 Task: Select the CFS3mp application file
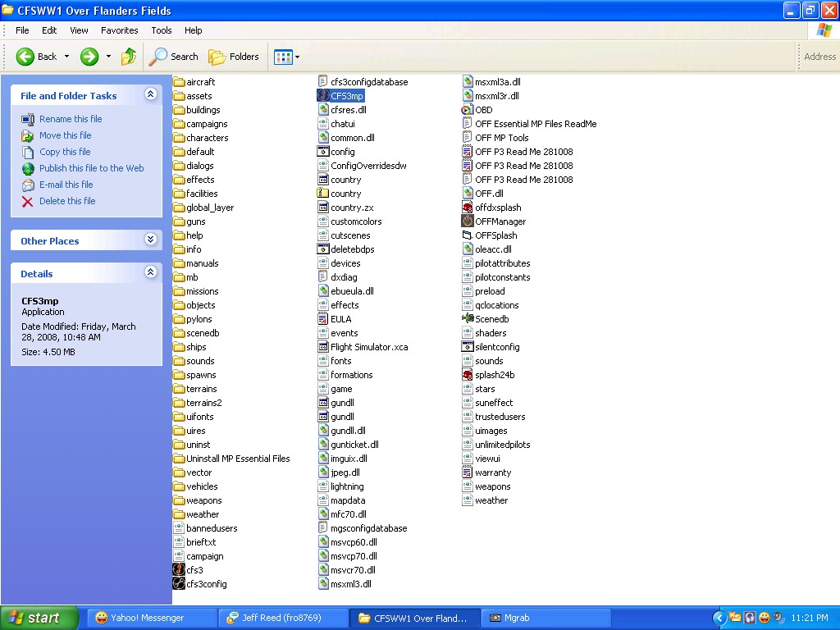(340, 96)
